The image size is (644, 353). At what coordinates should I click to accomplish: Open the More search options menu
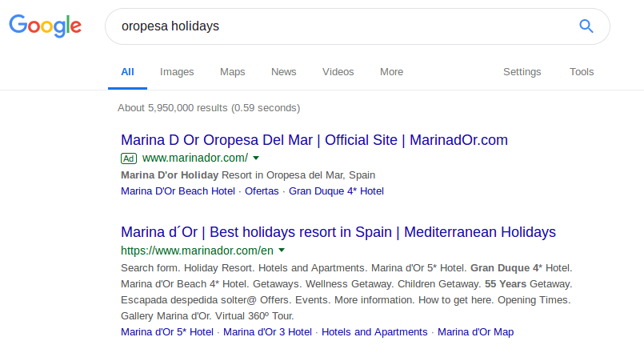[x=391, y=72]
